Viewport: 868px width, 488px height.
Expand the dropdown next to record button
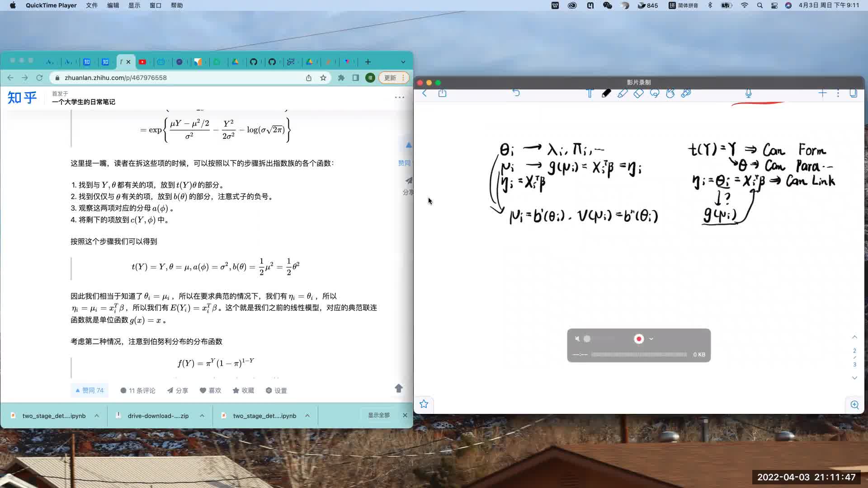[651, 338]
